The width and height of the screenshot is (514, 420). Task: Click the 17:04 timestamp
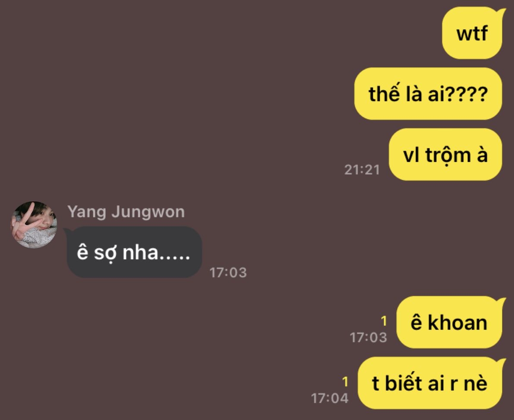point(329,398)
